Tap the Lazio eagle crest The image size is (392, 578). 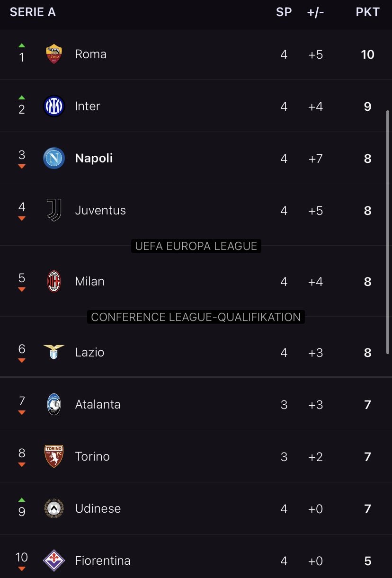tap(54, 352)
